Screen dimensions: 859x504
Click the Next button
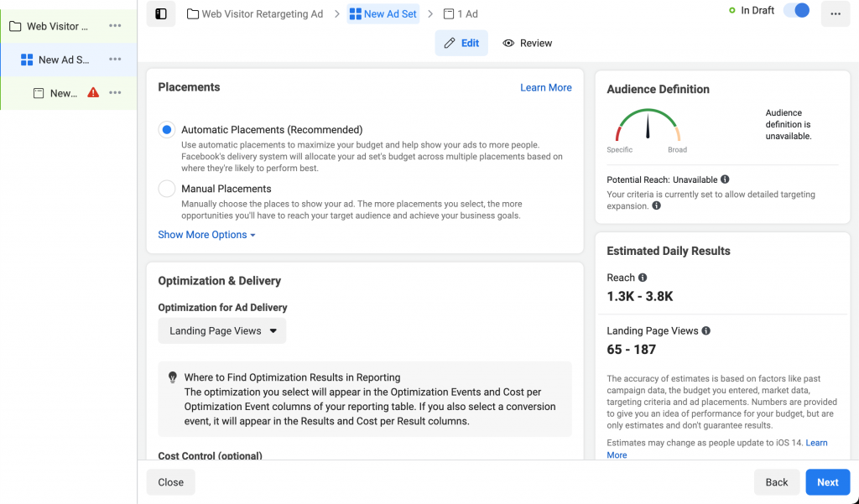pos(827,482)
